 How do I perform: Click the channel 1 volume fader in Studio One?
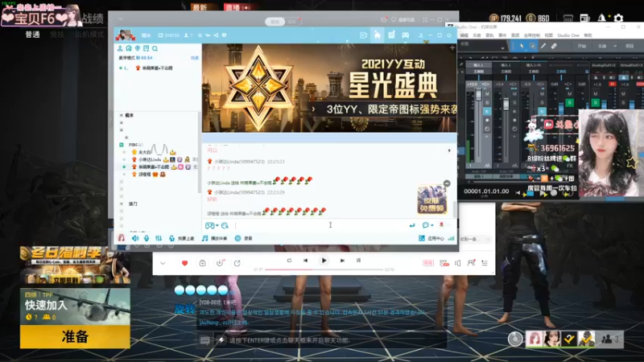pyautogui.click(x=478, y=96)
